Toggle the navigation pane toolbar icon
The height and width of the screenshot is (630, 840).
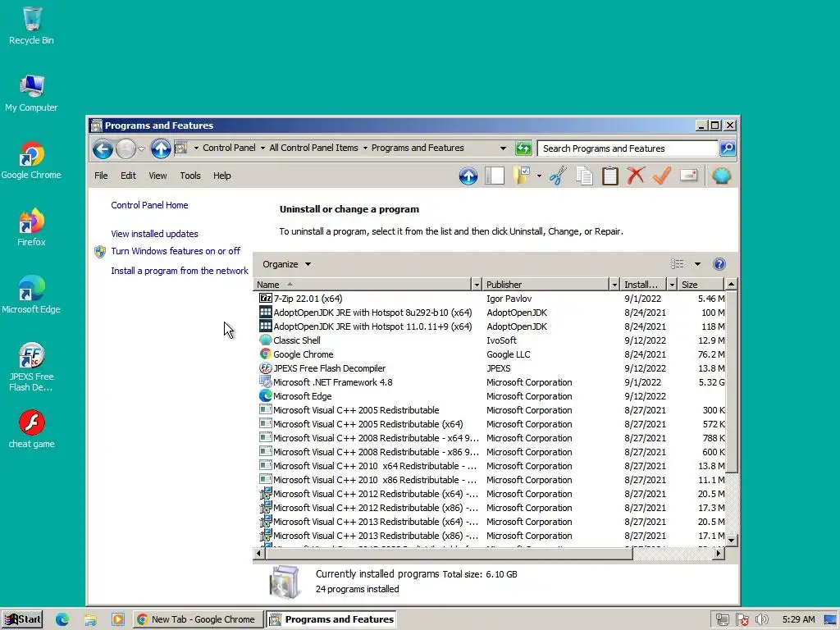coord(495,176)
